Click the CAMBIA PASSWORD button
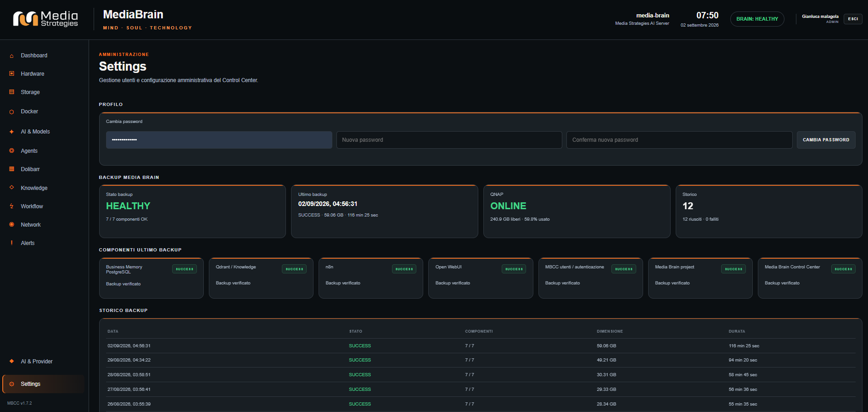 coord(826,140)
